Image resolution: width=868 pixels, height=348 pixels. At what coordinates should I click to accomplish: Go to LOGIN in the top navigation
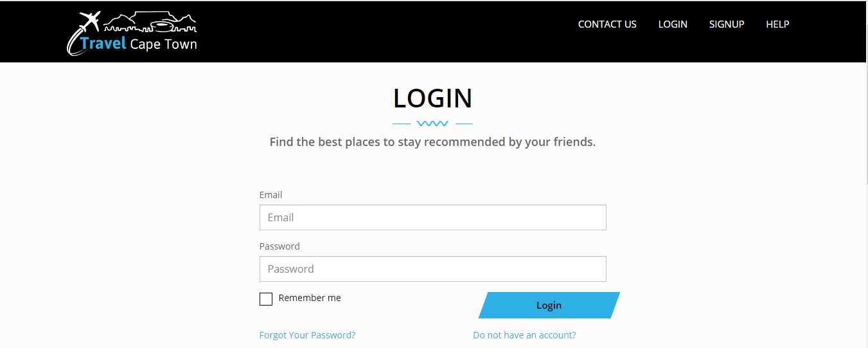point(673,24)
